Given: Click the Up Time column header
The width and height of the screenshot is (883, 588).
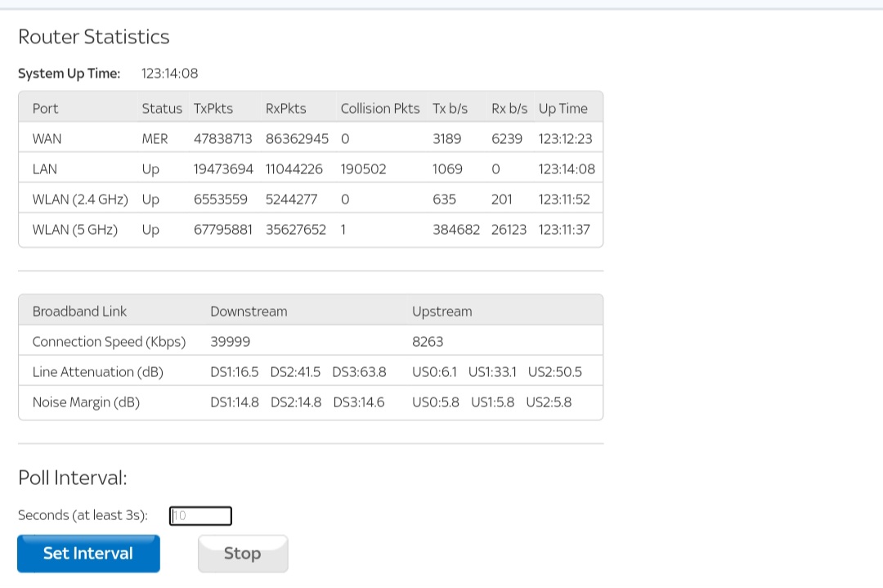Looking at the screenshot, I should tap(563, 108).
